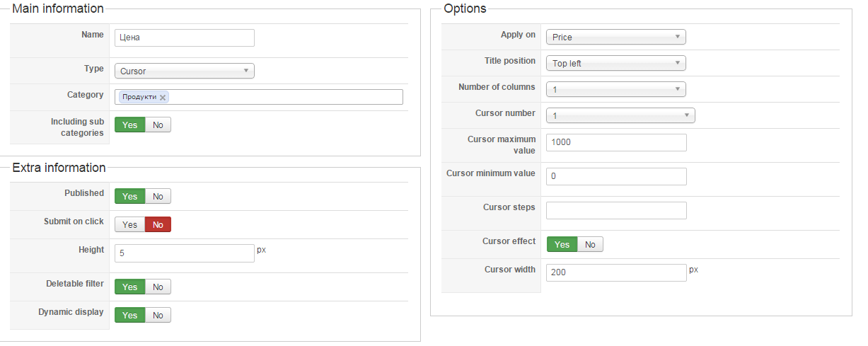
Task: Set Including sub categories to No
Action: click(x=158, y=125)
